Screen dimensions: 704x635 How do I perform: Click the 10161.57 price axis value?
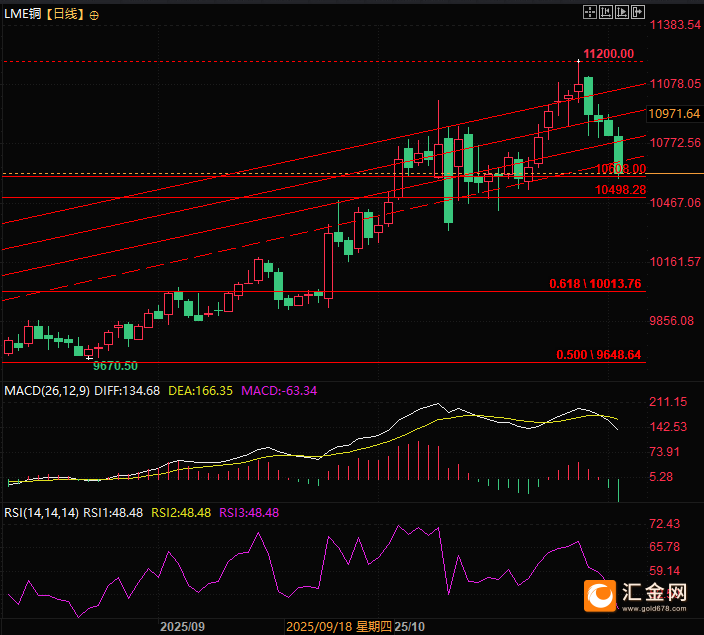pos(675,262)
